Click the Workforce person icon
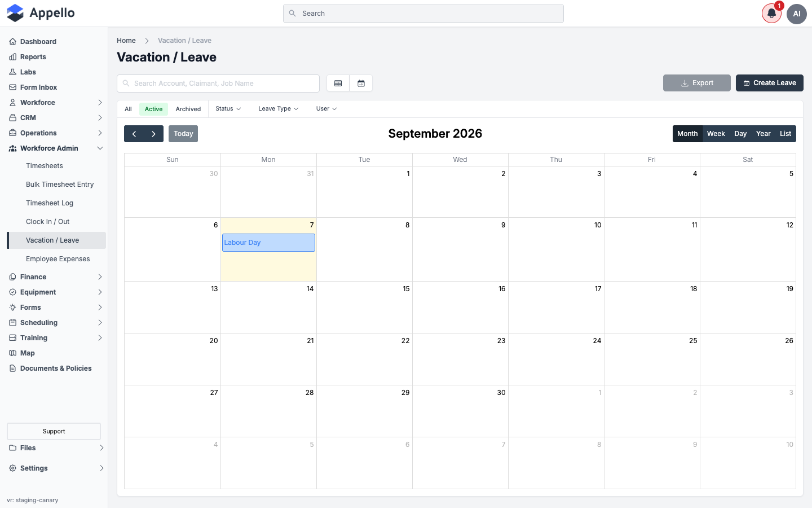812x518 pixels. [12, 103]
